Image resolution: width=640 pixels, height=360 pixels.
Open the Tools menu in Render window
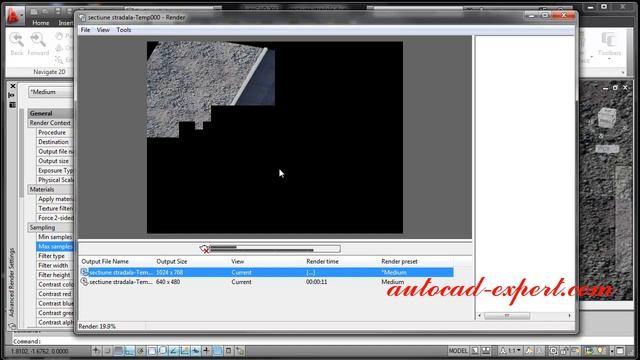[123, 30]
